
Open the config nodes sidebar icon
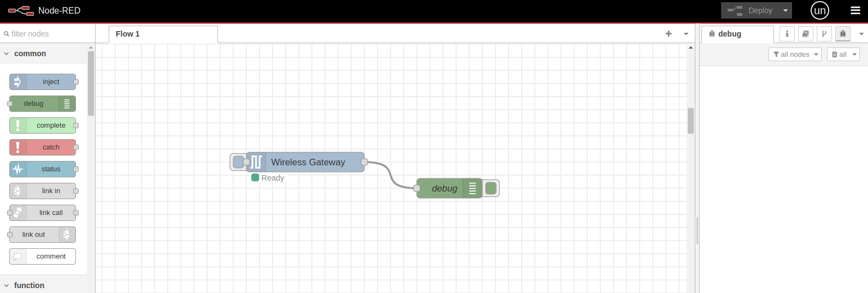click(824, 34)
